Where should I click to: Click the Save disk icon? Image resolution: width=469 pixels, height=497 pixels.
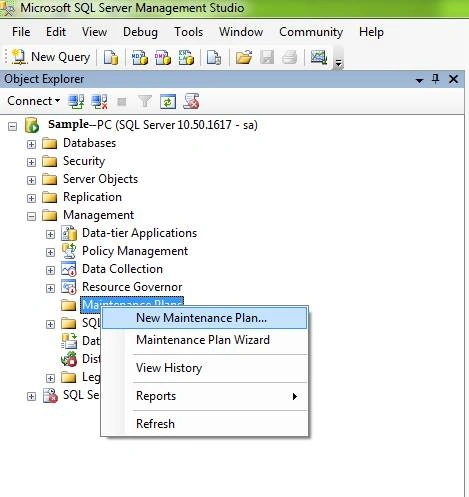click(267, 57)
